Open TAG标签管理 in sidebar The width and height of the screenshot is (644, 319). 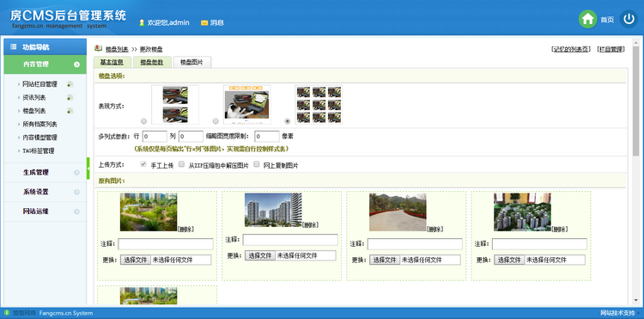(x=38, y=150)
